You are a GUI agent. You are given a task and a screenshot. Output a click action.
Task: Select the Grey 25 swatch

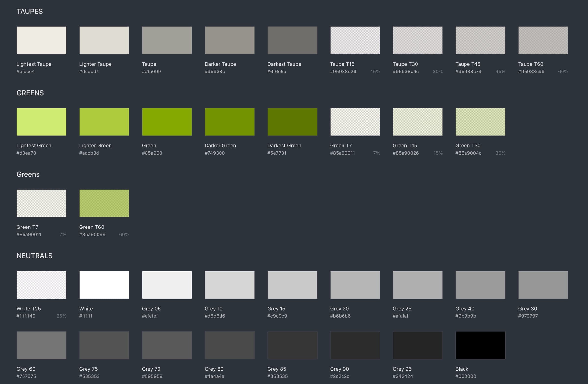pos(418,285)
